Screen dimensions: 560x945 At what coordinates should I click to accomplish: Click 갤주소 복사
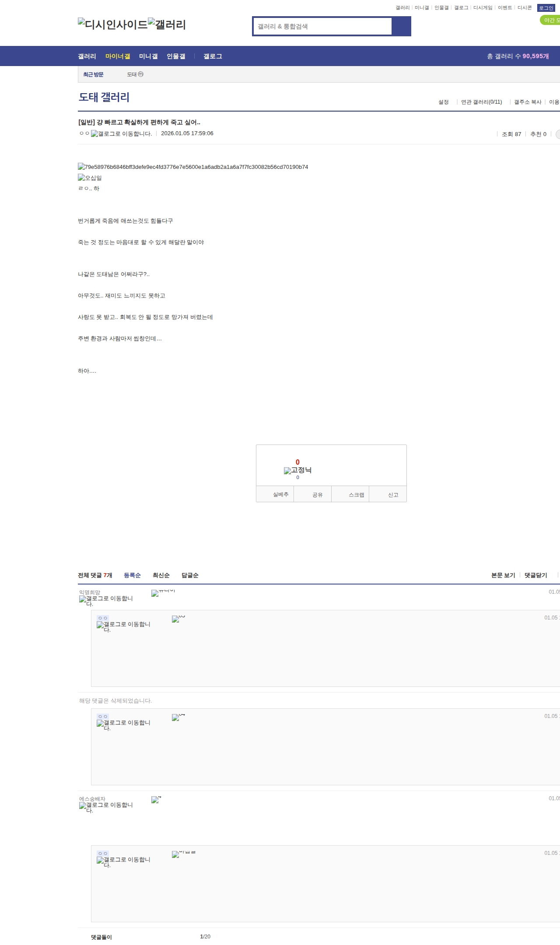[x=528, y=102]
